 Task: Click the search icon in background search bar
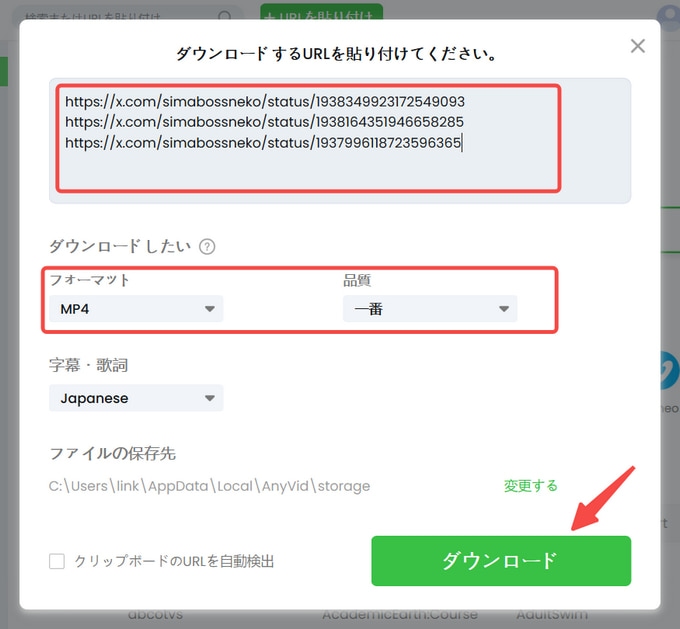pos(225,16)
